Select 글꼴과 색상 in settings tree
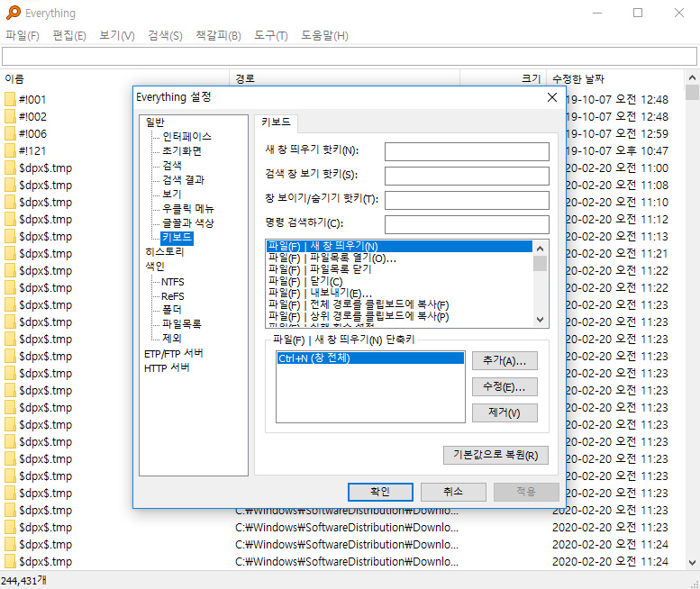 (x=188, y=222)
